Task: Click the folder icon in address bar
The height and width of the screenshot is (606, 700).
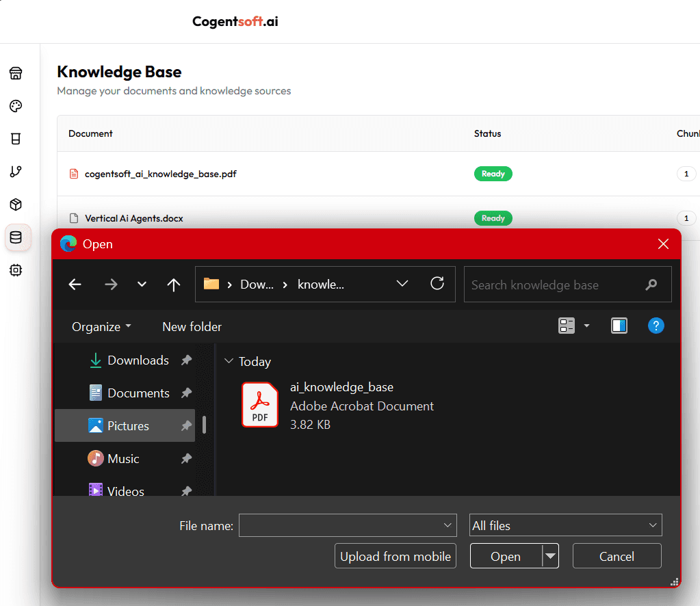Action: [211, 284]
